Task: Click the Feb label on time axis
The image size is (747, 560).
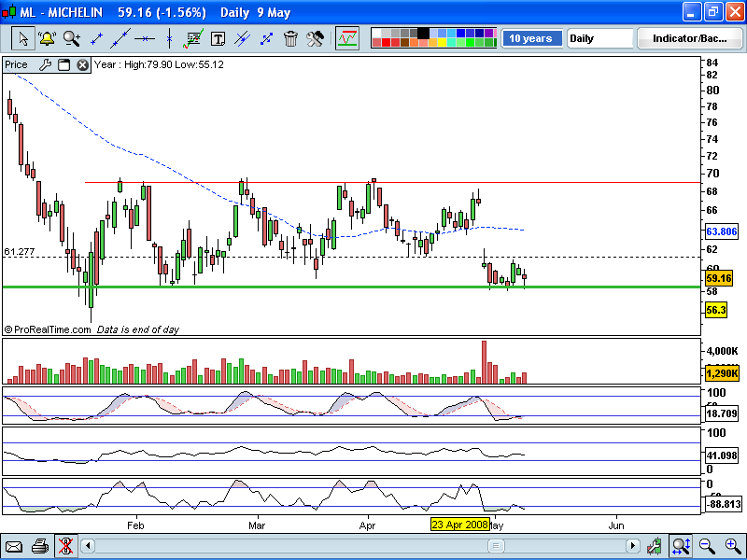Action: 135,525
